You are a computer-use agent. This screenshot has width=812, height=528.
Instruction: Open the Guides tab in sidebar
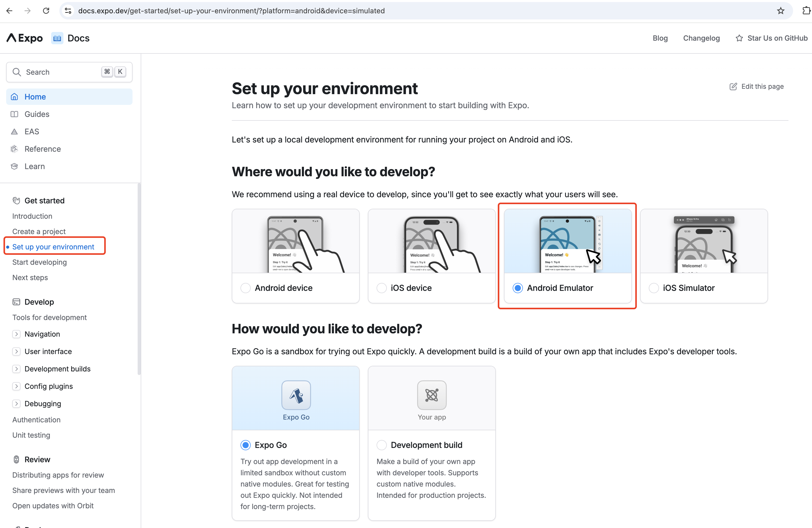37,114
